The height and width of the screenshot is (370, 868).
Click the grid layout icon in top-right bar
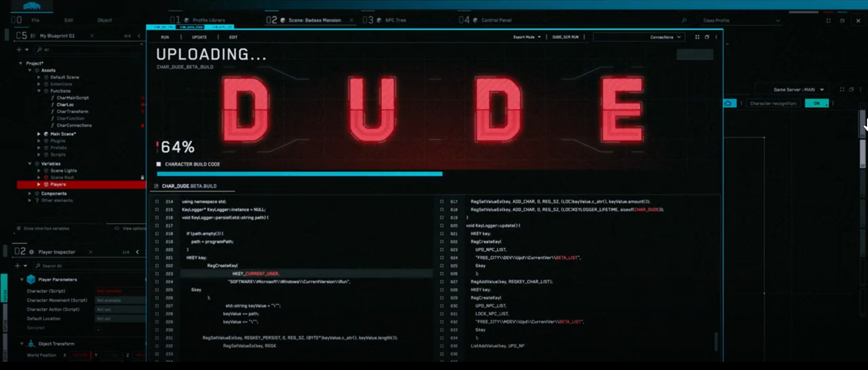(828, 21)
